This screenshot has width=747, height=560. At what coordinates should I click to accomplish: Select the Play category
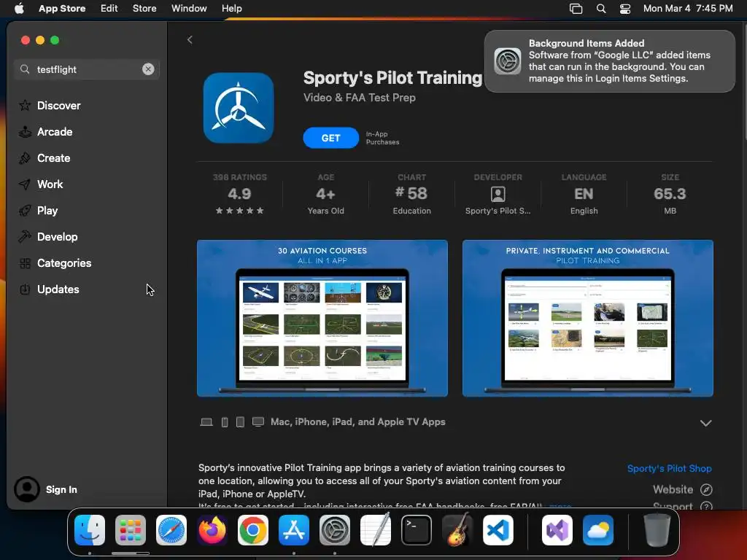coord(38,210)
